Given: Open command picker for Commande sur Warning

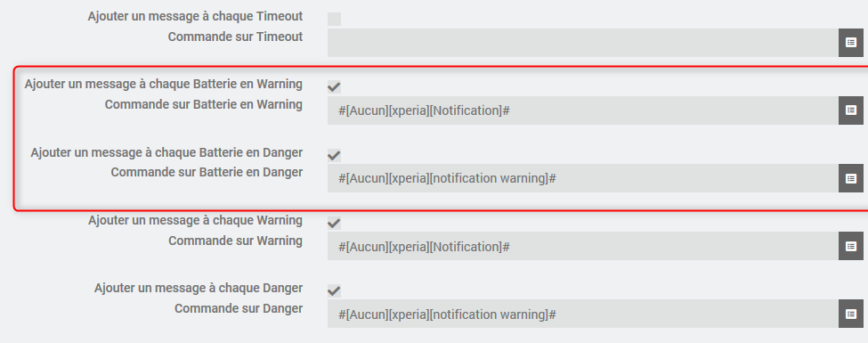Looking at the screenshot, I should click(851, 246).
